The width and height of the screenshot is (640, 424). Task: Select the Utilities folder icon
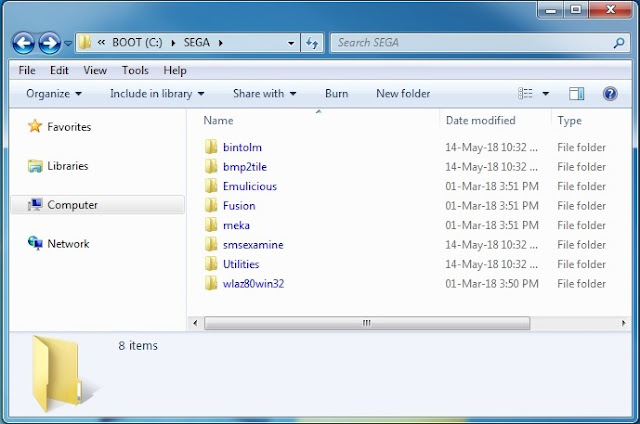tap(211, 264)
